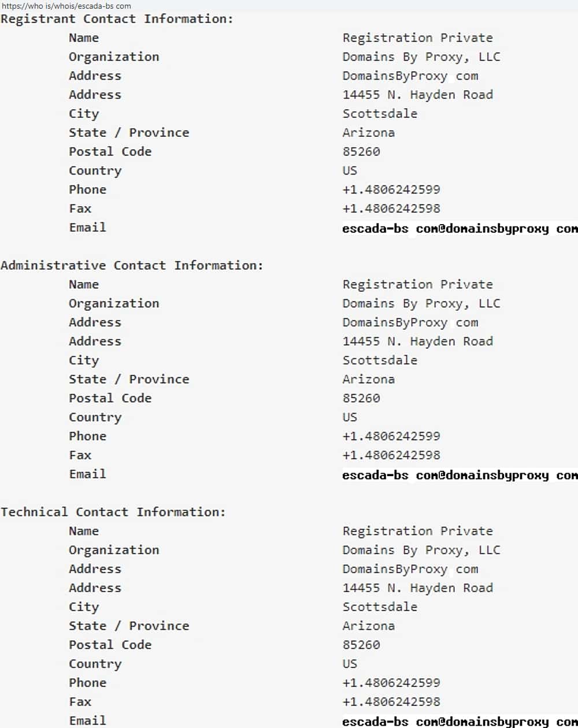Click Registration Private in the Technical section

tap(418, 531)
